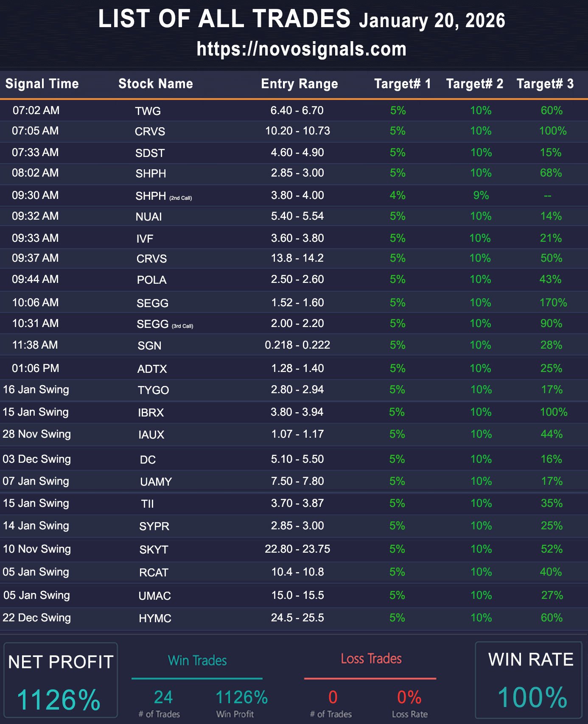Viewport: 588px width, 724px height.
Task: Click the 0.218 - 0.222 entry range
Action: tap(297, 345)
